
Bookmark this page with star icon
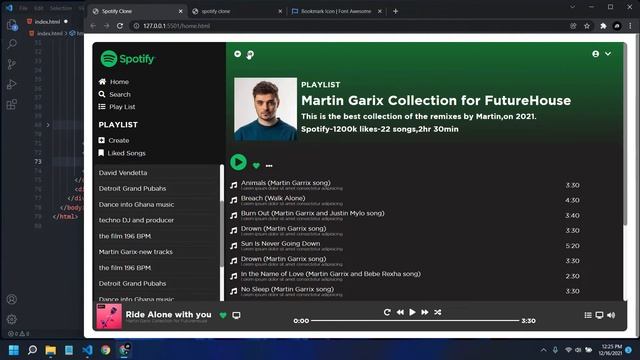(587, 26)
